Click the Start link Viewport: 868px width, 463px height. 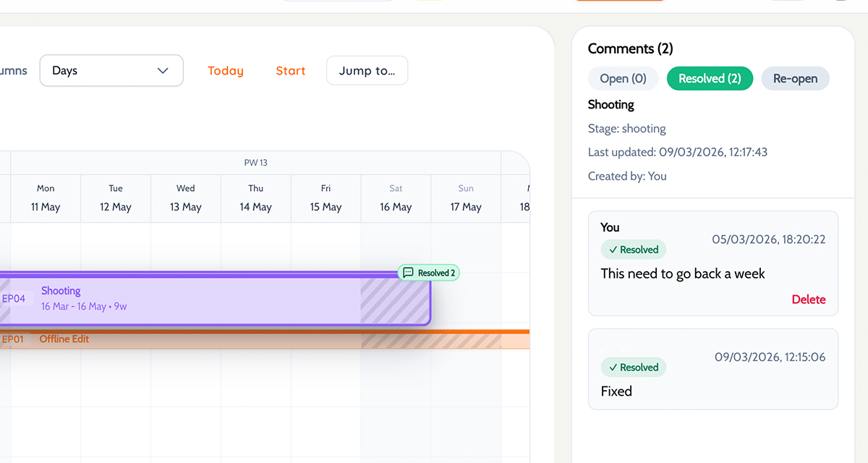(x=291, y=71)
